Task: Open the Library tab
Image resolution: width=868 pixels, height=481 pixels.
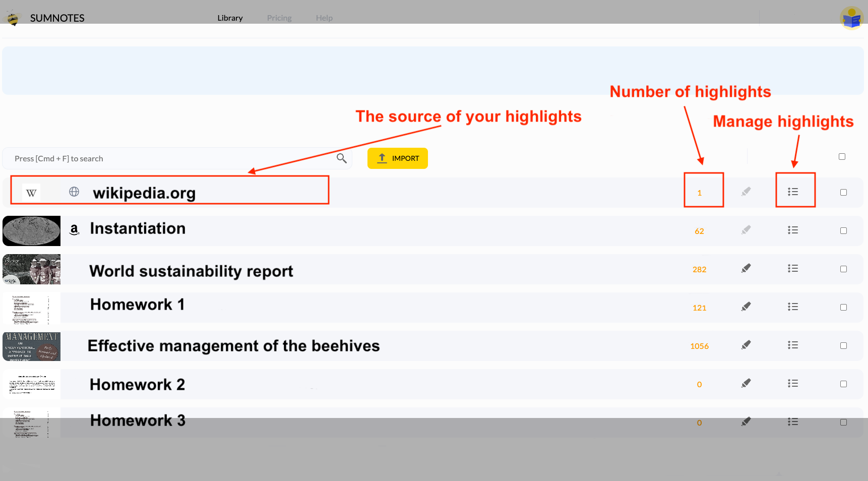Action: click(230, 18)
